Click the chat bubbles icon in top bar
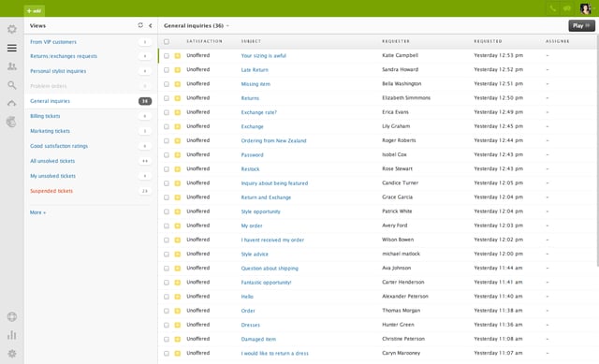 (x=567, y=8)
